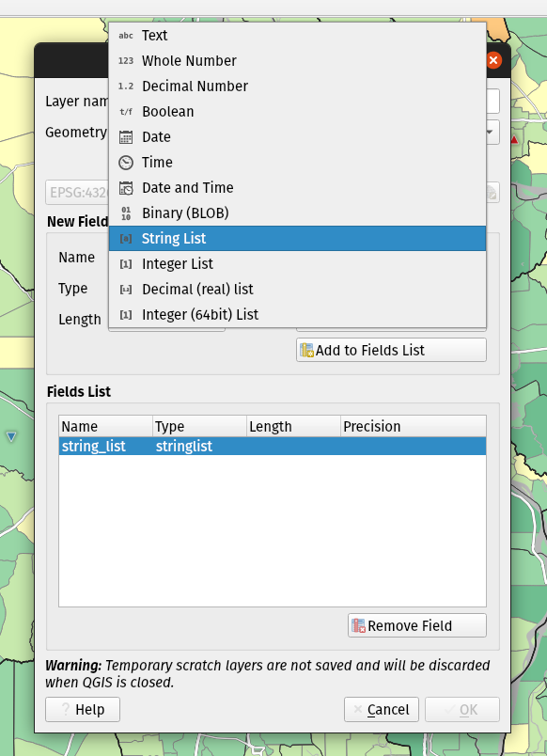Click the t/f Boolean type icon
Screen dimensions: 547x756
click(x=126, y=111)
